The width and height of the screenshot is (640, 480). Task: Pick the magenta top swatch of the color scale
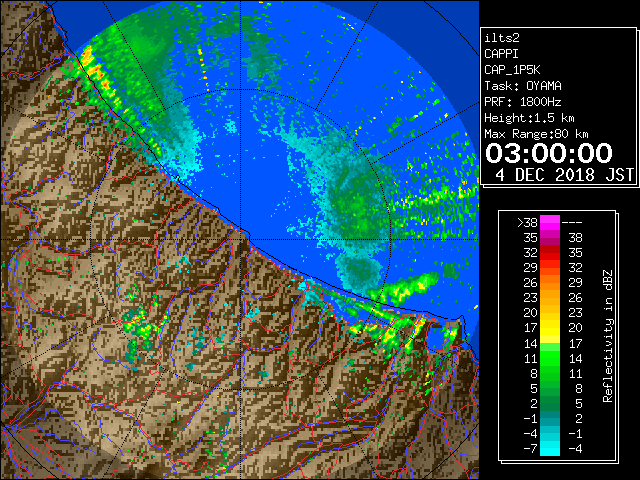click(550, 223)
